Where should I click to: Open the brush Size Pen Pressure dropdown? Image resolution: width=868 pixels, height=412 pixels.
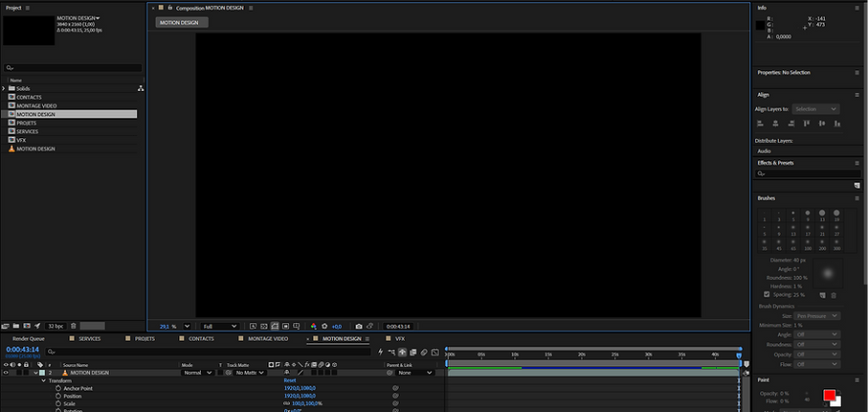[817, 315]
